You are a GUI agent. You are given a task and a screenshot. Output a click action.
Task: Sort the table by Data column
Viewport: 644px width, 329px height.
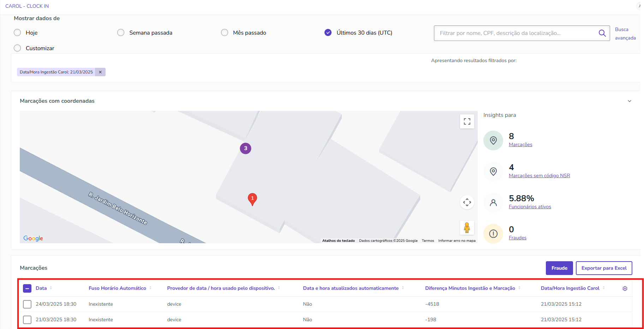click(51, 288)
